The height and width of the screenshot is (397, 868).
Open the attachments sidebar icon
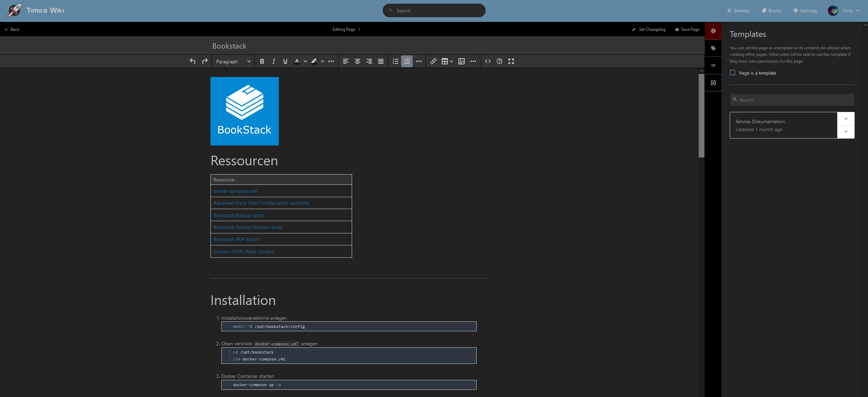pos(713,65)
